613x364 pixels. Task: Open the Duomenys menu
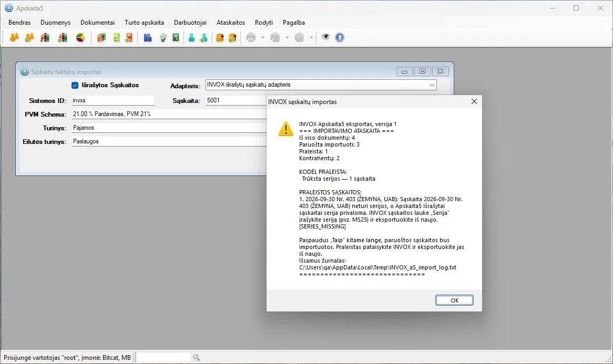[56, 23]
